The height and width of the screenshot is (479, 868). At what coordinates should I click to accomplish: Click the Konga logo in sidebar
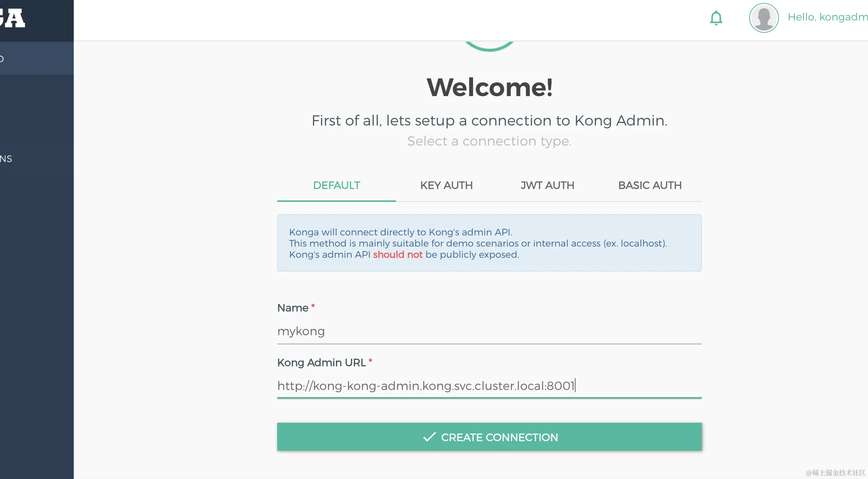coord(13,18)
